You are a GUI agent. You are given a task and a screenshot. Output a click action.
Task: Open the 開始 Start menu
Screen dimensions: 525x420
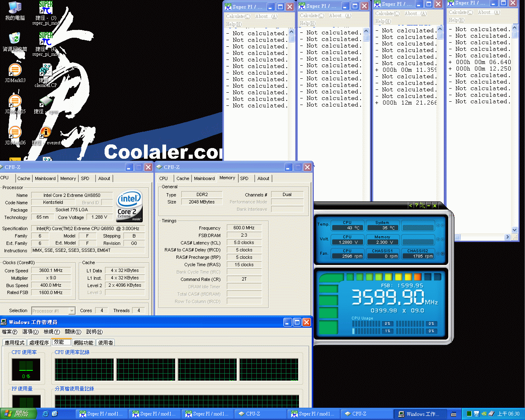coord(18,414)
